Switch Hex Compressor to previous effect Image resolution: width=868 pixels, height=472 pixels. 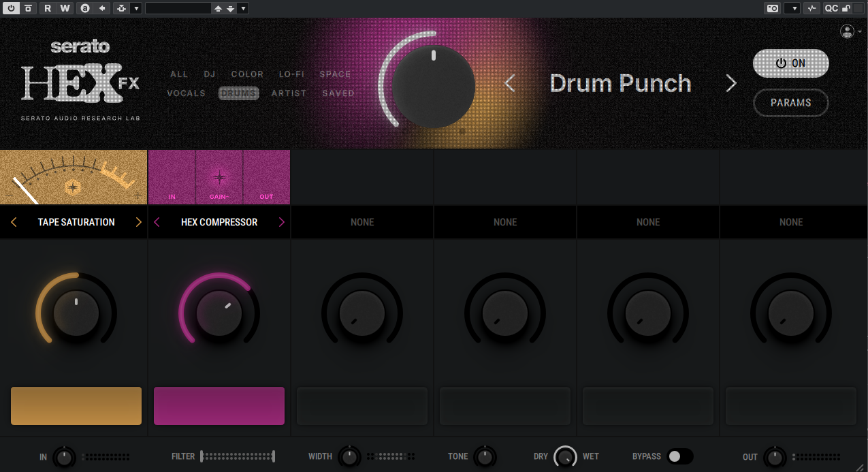pyautogui.click(x=157, y=222)
